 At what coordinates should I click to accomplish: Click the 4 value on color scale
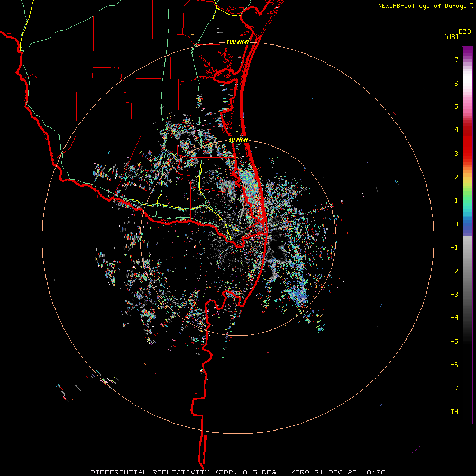pos(456,130)
